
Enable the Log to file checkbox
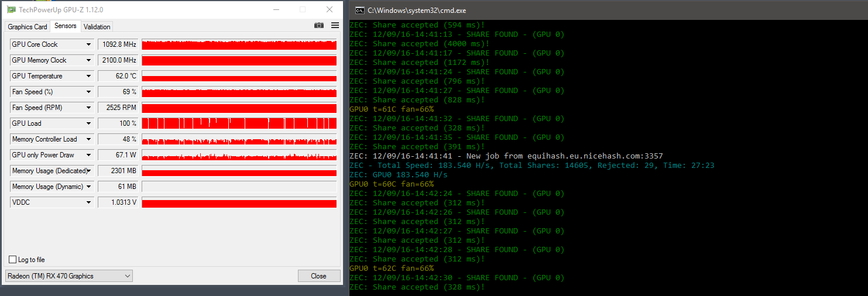pos(13,260)
